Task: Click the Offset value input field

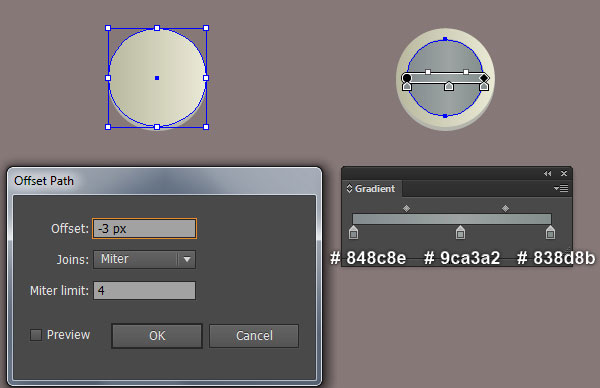Action: point(145,228)
